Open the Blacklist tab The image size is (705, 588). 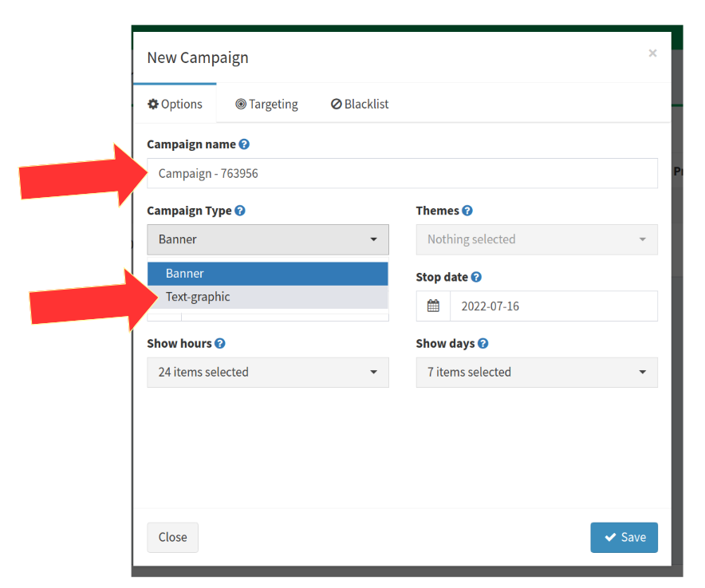360,104
